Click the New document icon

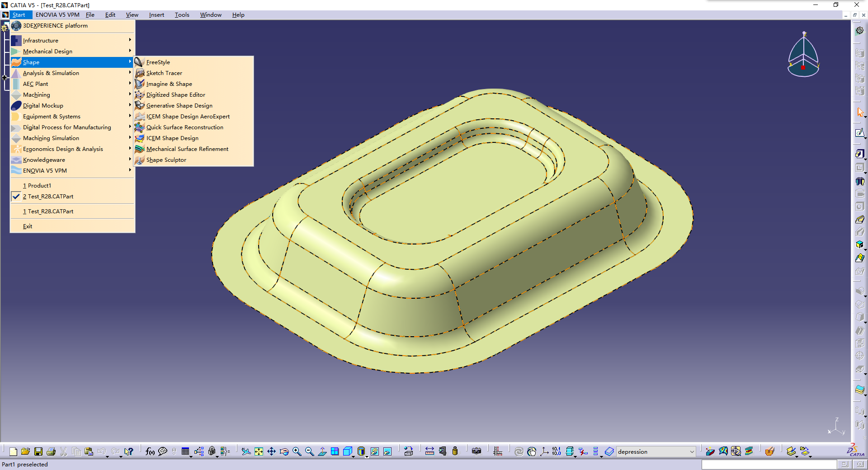pyautogui.click(x=13, y=451)
